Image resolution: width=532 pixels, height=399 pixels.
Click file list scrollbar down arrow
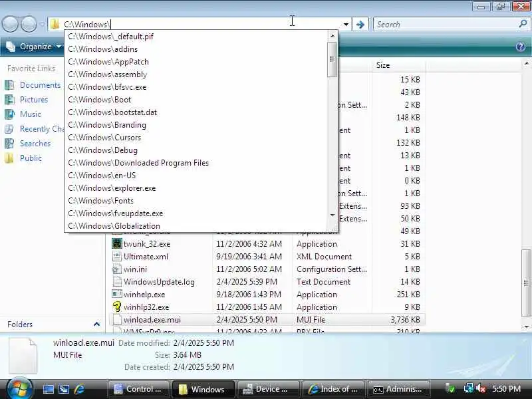pos(526,327)
